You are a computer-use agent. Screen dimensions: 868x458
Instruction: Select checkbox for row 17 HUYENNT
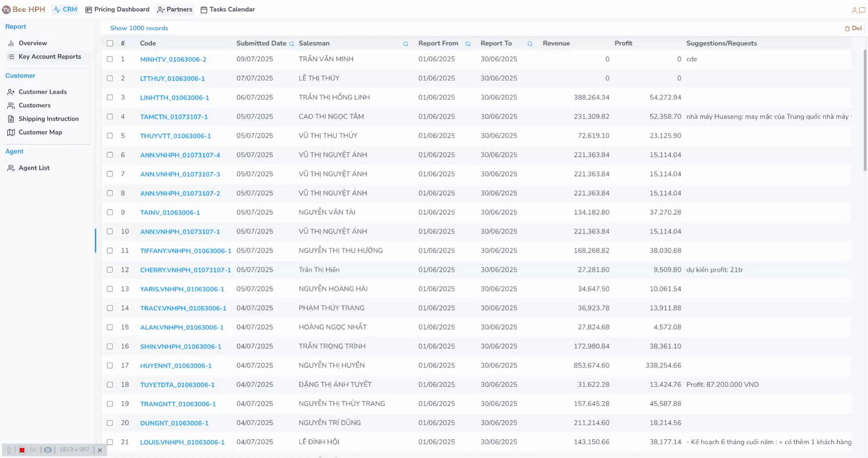110,366
